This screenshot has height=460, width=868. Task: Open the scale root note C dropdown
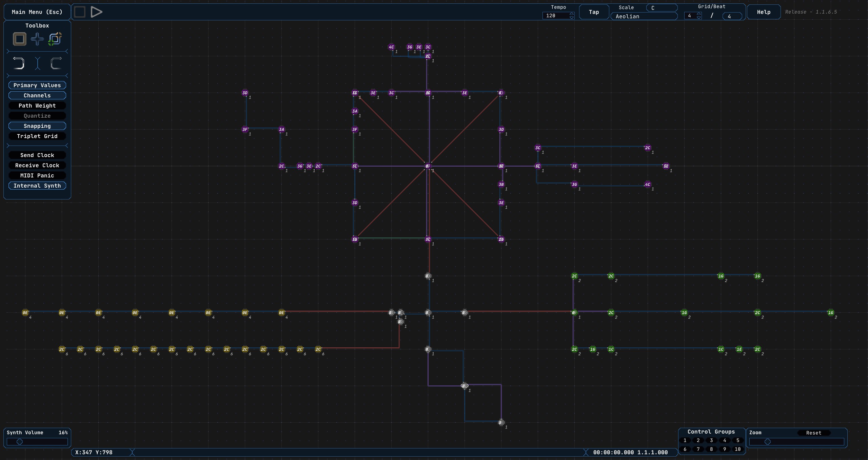[x=662, y=8]
